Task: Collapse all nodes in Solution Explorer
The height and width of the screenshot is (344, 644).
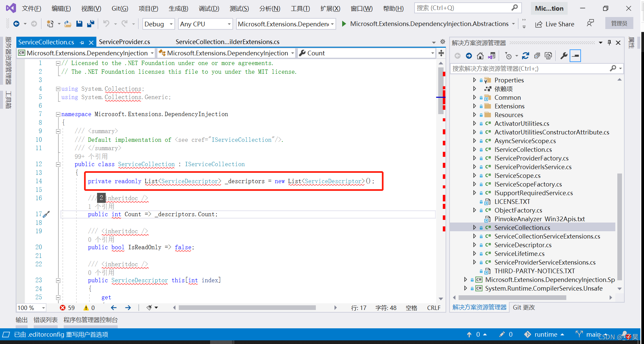Action: [x=537, y=56]
